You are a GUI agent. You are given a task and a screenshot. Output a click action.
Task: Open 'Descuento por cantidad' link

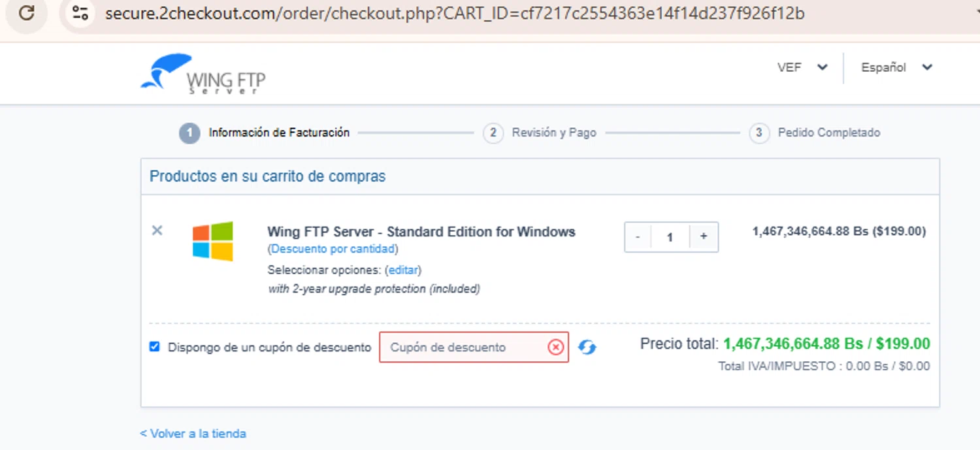click(333, 249)
